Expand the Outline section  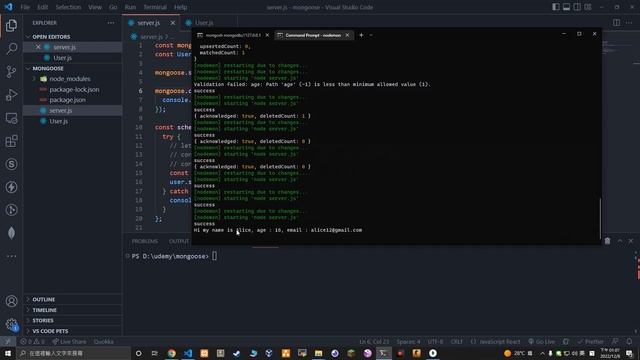[x=73, y=299]
